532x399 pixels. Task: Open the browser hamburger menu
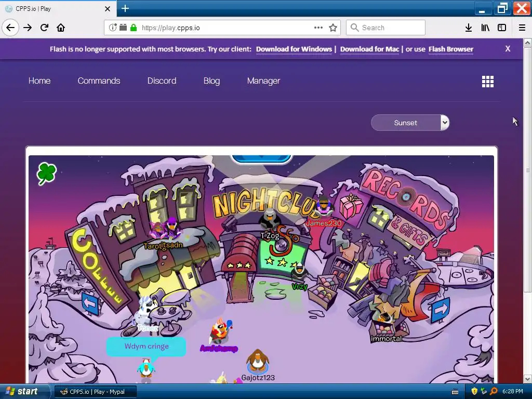click(522, 28)
